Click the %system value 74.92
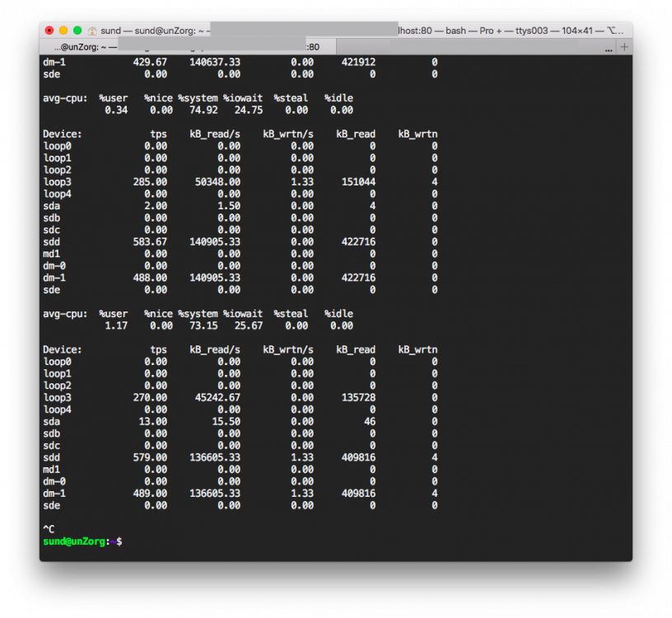Screen dimensions: 672x618 tap(203, 110)
